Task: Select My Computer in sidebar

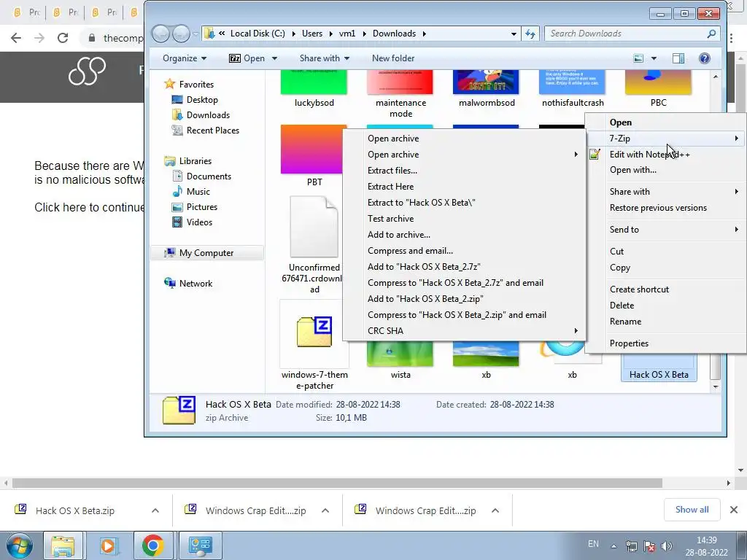Action: pyautogui.click(x=206, y=253)
